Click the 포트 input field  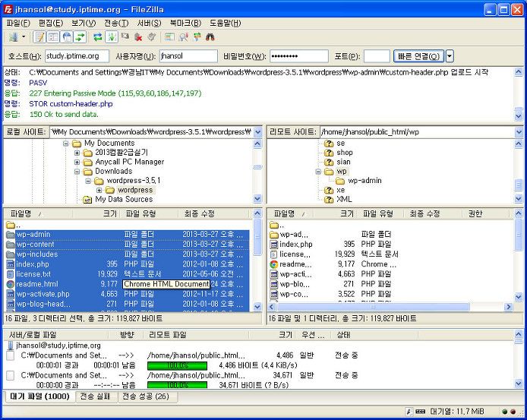[x=377, y=56]
